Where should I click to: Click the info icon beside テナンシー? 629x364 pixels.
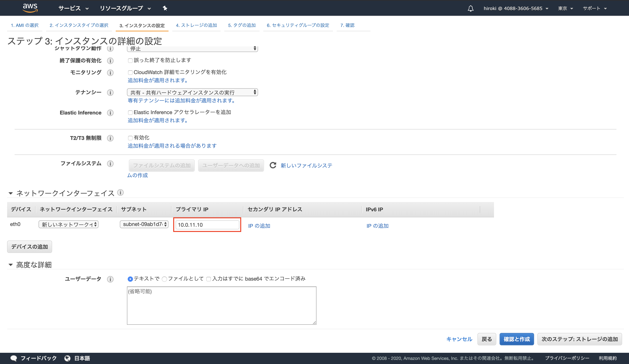[x=110, y=92]
